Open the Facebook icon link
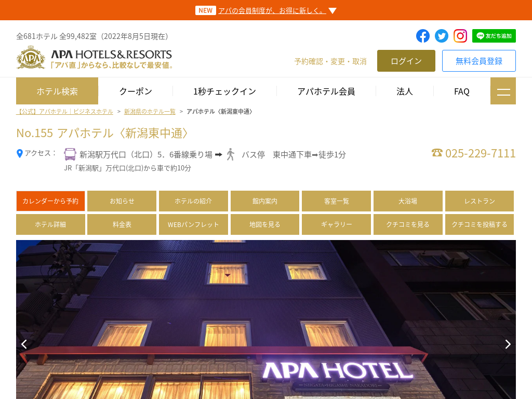The width and height of the screenshot is (532, 399). (423, 36)
